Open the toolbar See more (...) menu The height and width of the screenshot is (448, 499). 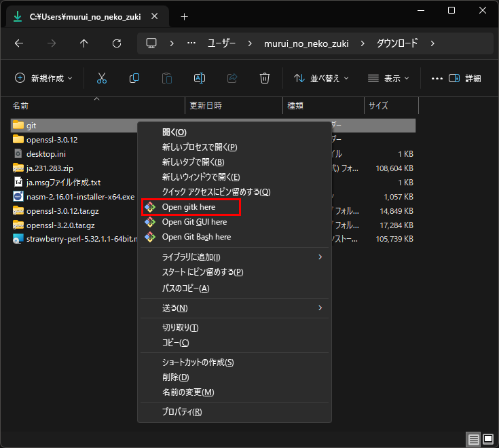click(437, 78)
